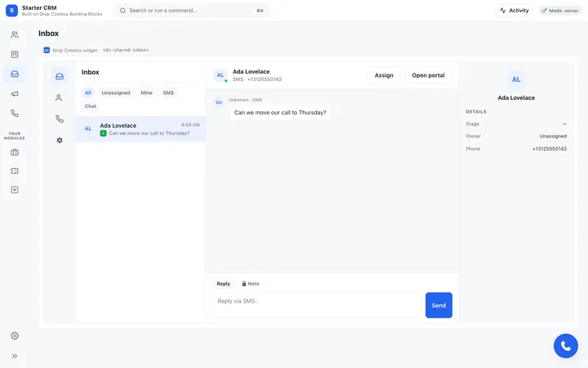Image resolution: width=588 pixels, height=368 pixels.
Task: Click the YOUR MODULES sidebar label
Action: pos(15,136)
